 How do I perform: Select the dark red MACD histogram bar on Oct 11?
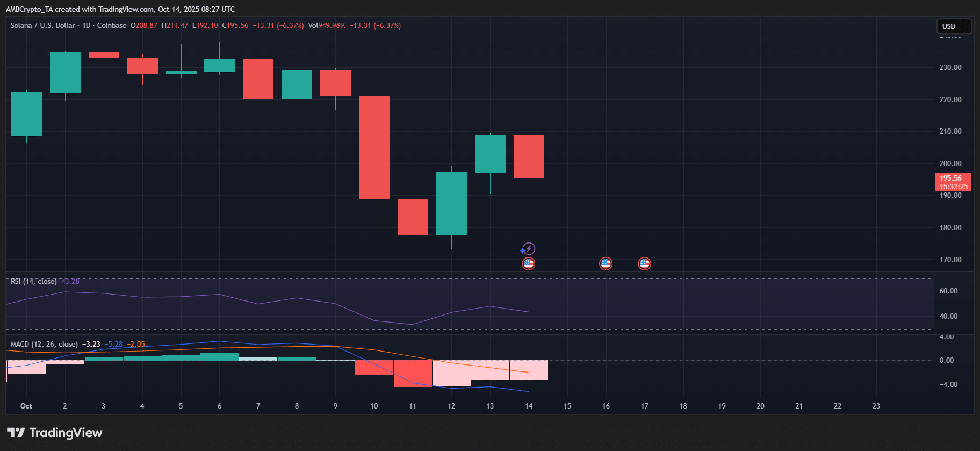click(x=413, y=373)
